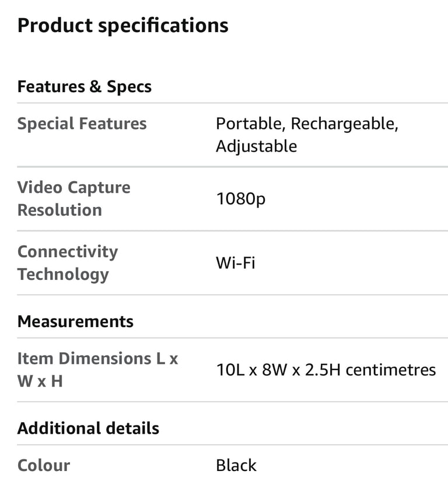This screenshot has width=448, height=485.
Task: Click the Measurements section header
Action: tap(75, 321)
